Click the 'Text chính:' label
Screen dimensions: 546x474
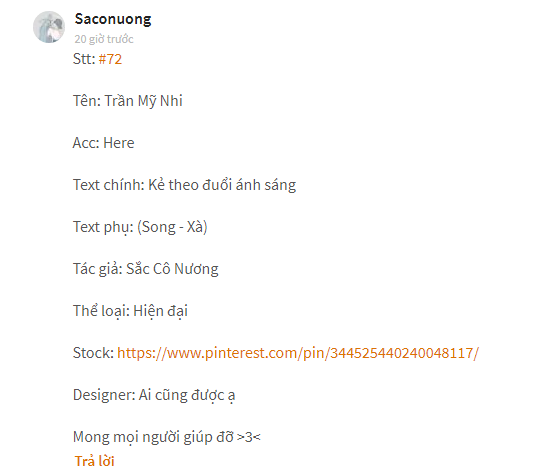point(109,185)
